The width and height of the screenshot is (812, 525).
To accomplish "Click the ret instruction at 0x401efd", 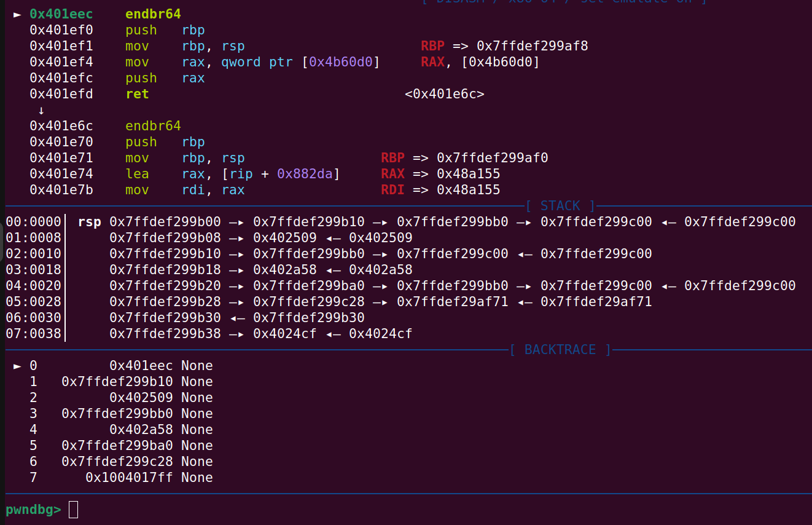I will (x=137, y=94).
